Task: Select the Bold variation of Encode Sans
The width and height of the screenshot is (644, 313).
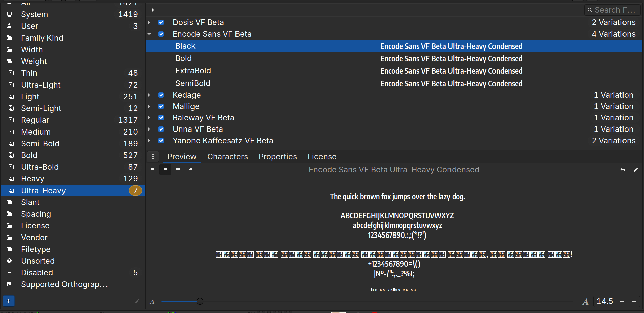Action: [394, 58]
